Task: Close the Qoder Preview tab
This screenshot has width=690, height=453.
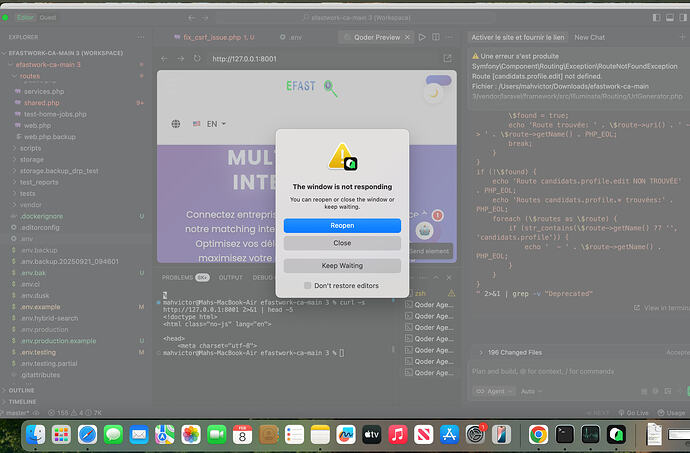Action: pos(407,37)
